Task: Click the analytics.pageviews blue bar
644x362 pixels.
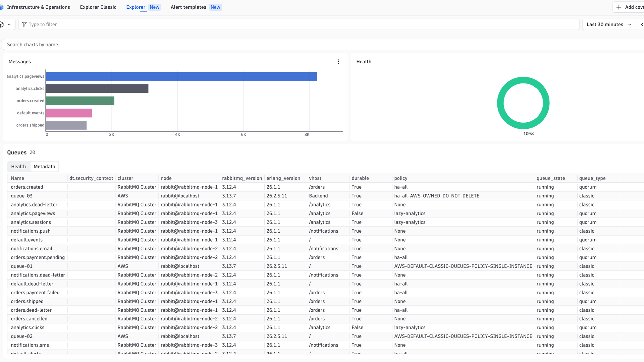Action: pos(181,76)
